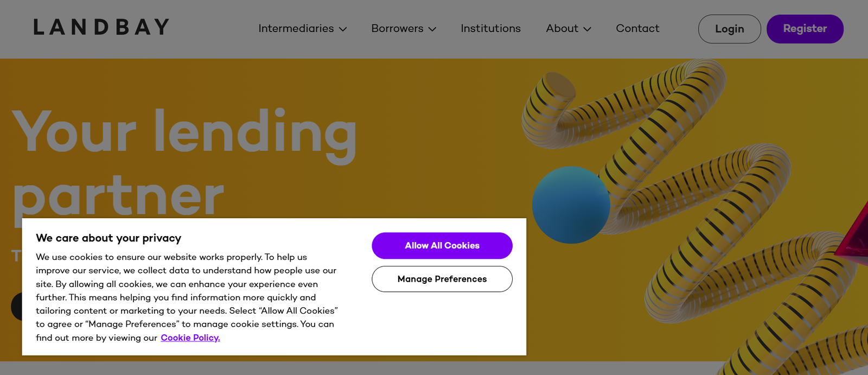Go to the Contact page
The width and height of the screenshot is (868, 375).
pos(637,28)
